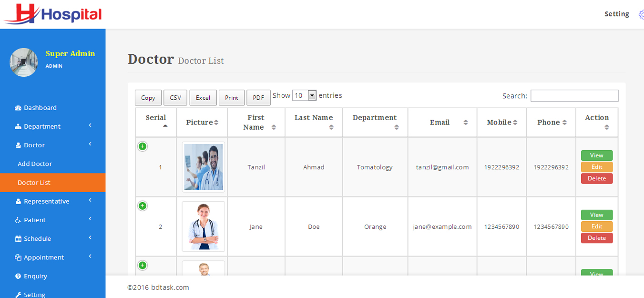
Task: Expand the Schedule menu chevron
Action: (90, 238)
